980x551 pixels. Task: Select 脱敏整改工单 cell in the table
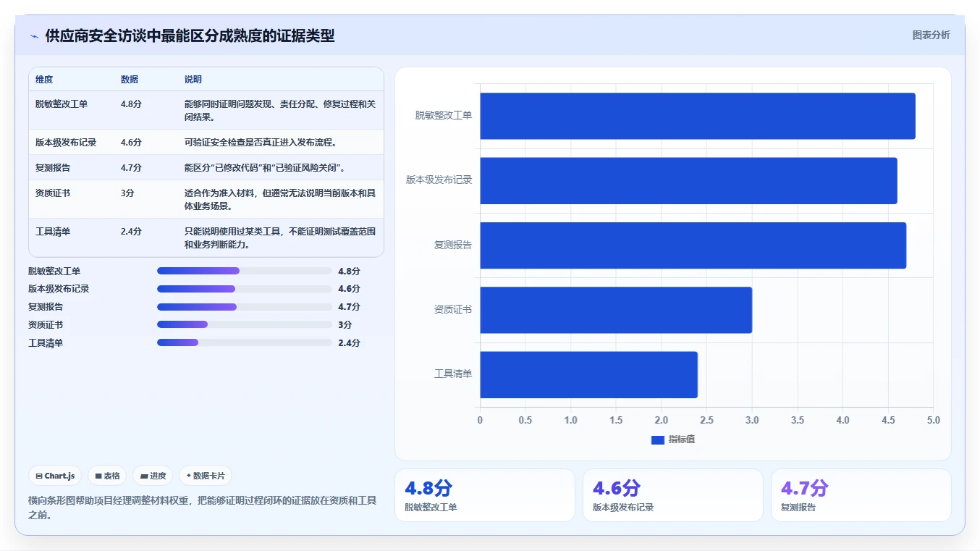coord(62,104)
